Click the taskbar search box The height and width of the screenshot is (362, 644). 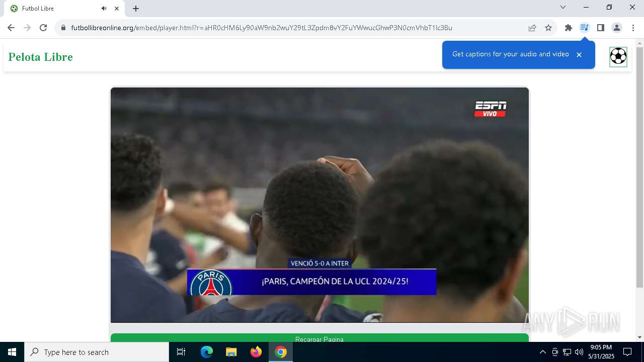[x=97, y=352]
